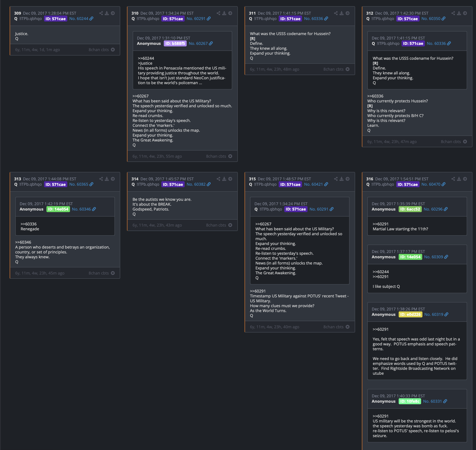Viewport: 476px width, 450px height.
Task: Open the quoted No. 60296 link
Action: click(435, 209)
